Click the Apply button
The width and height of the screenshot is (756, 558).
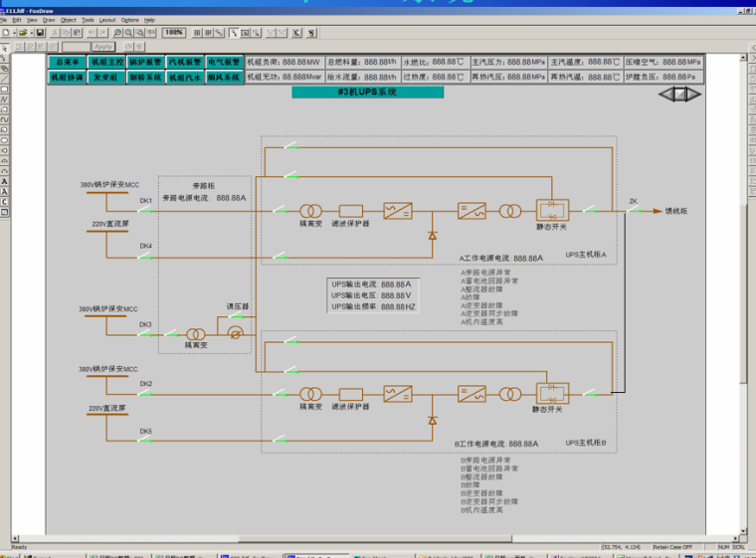point(103,47)
